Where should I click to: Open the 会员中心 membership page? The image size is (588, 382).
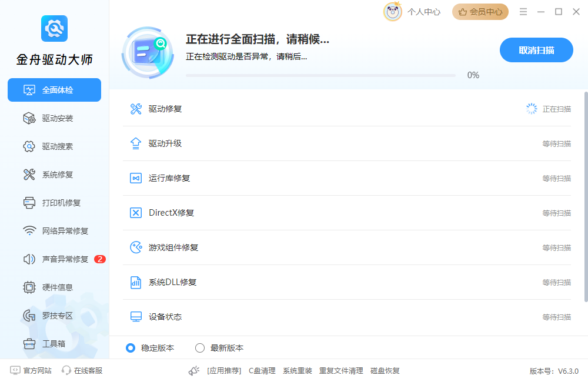480,11
